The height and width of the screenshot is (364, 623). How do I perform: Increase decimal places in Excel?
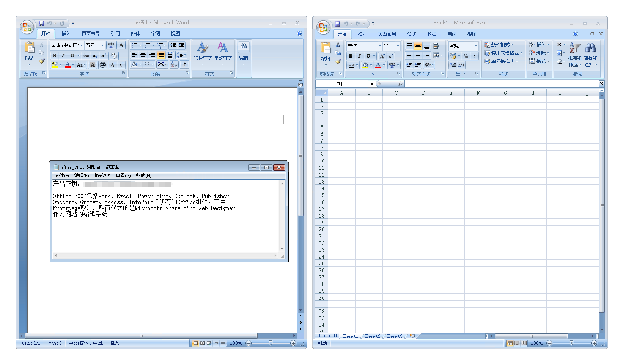click(453, 65)
